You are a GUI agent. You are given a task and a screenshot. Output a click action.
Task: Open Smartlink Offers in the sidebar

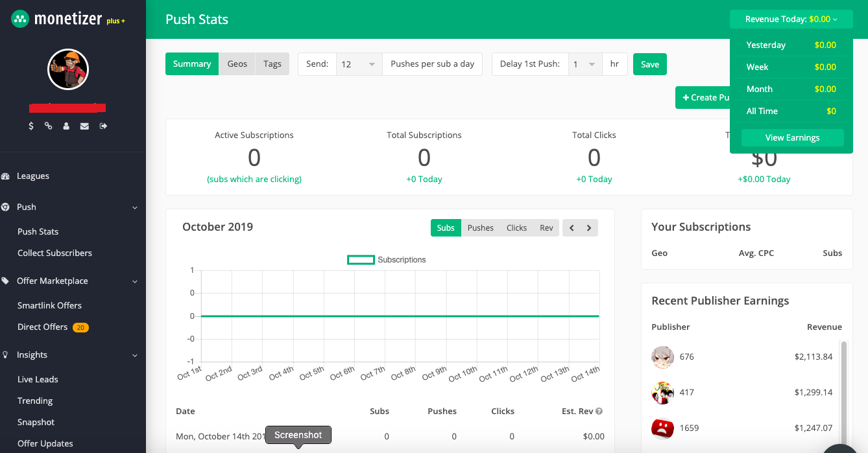50,305
